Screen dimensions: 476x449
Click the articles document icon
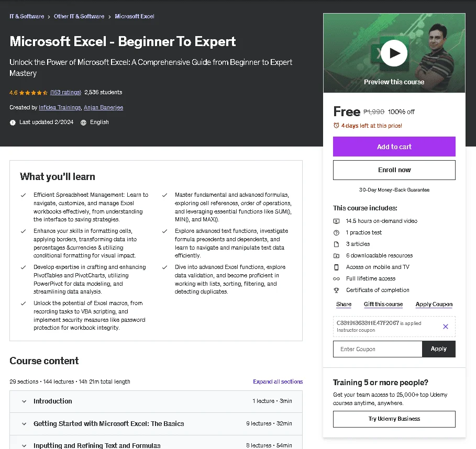click(336, 244)
